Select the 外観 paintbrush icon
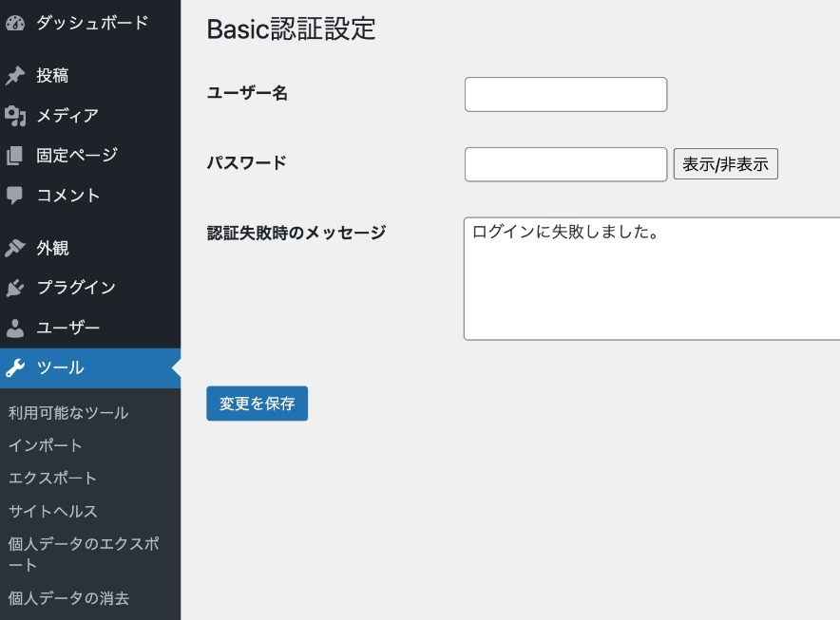 (15, 248)
